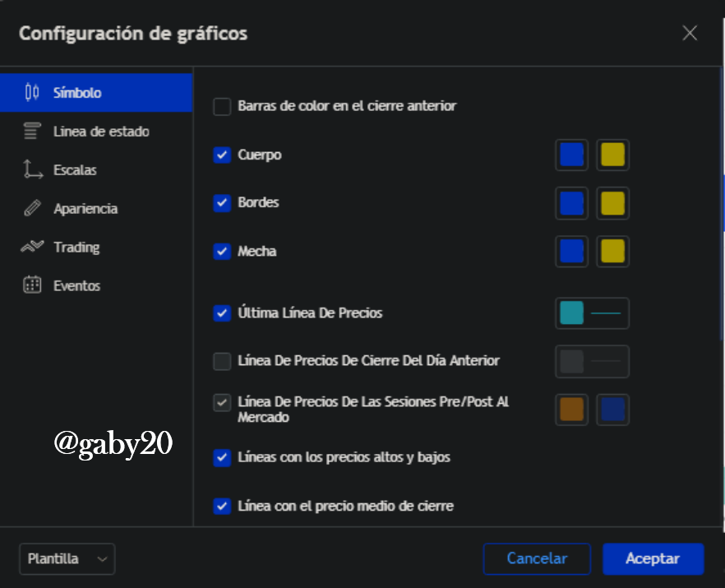Open the blue Cuerpo color swatch

click(x=571, y=155)
